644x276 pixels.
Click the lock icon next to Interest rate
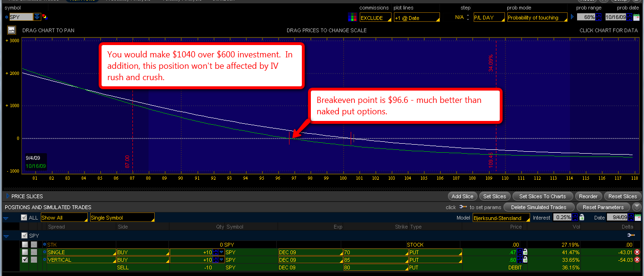click(x=581, y=218)
